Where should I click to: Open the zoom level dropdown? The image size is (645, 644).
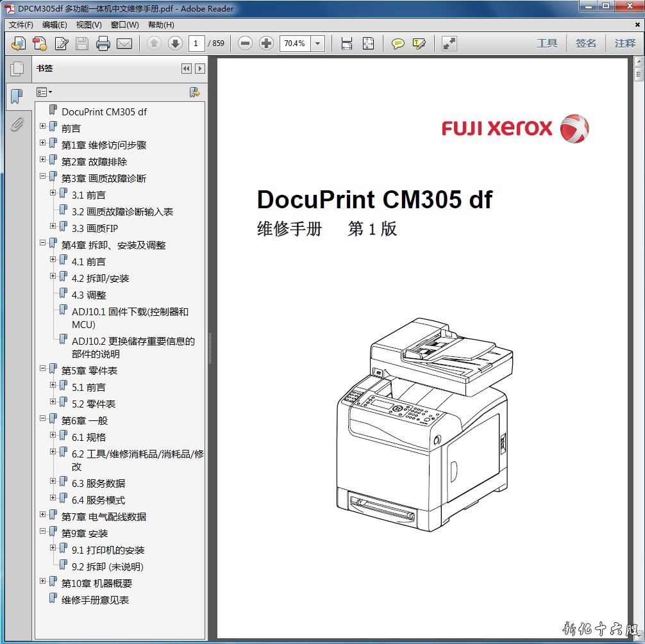(318, 44)
